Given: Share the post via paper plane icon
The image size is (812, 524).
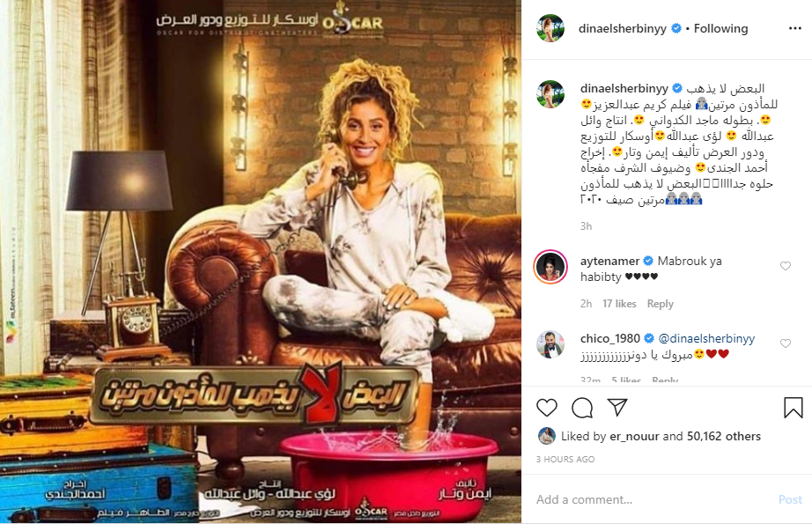Looking at the screenshot, I should point(617,408).
